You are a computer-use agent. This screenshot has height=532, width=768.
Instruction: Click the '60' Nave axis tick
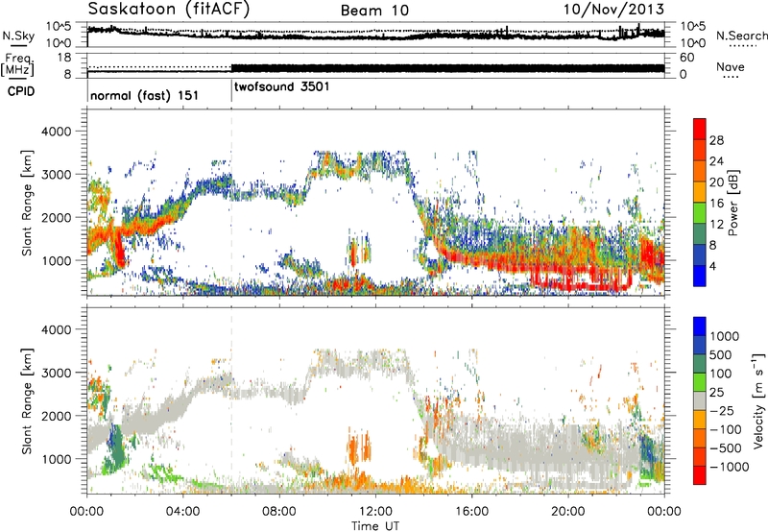(x=686, y=58)
